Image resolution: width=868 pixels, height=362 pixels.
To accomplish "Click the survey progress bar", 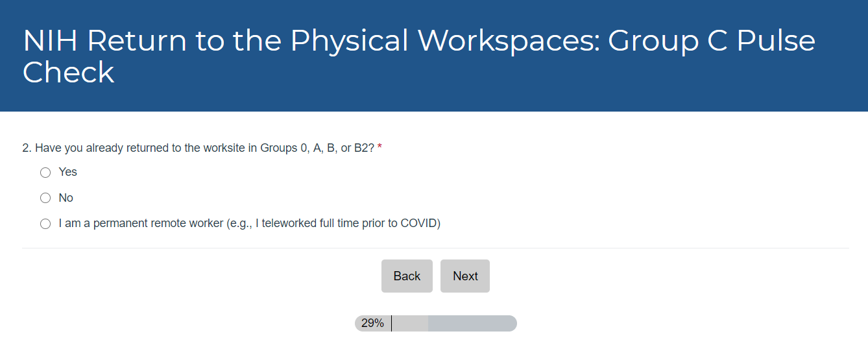I will click(435, 323).
